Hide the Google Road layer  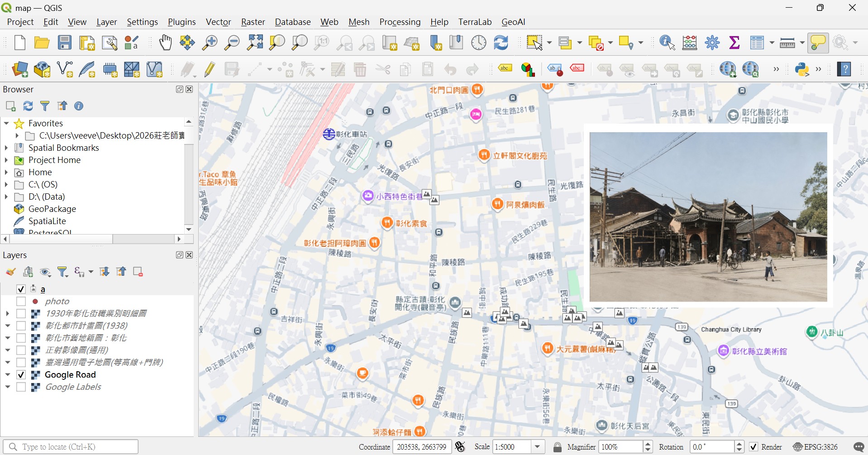[x=21, y=374]
